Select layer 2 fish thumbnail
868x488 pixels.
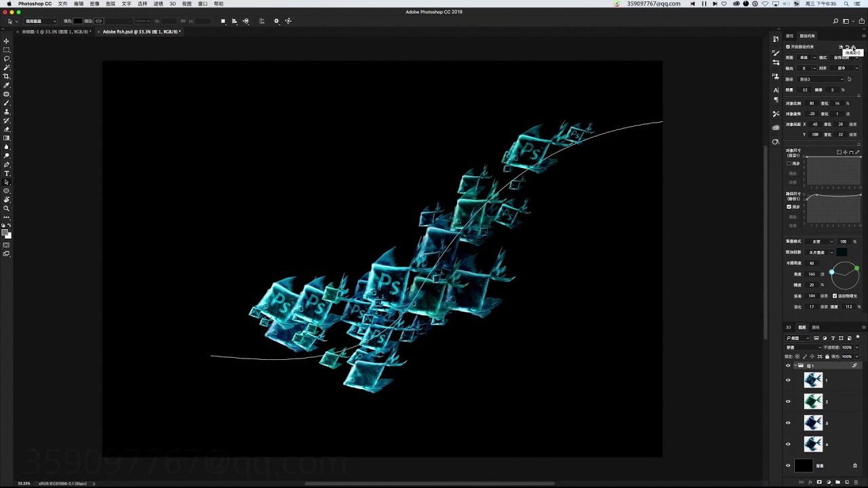pyautogui.click(x=813, y=401)
